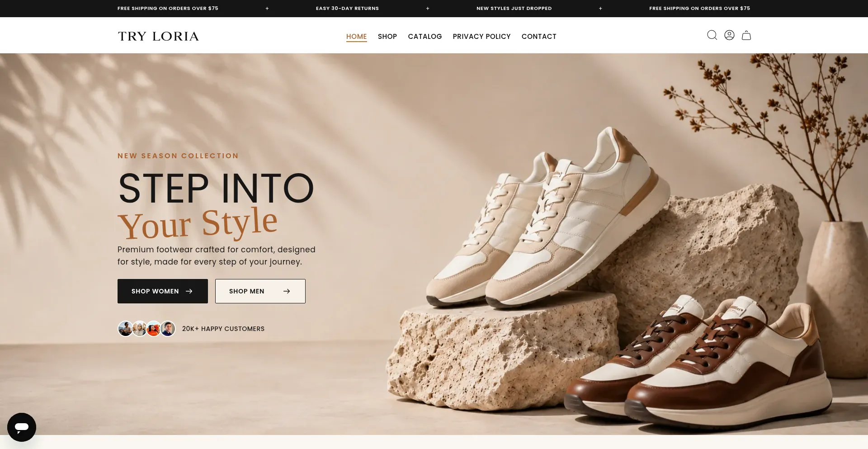The image size is (868, 449).
Task: Open the search icon in header
Action: click(712, 35)
